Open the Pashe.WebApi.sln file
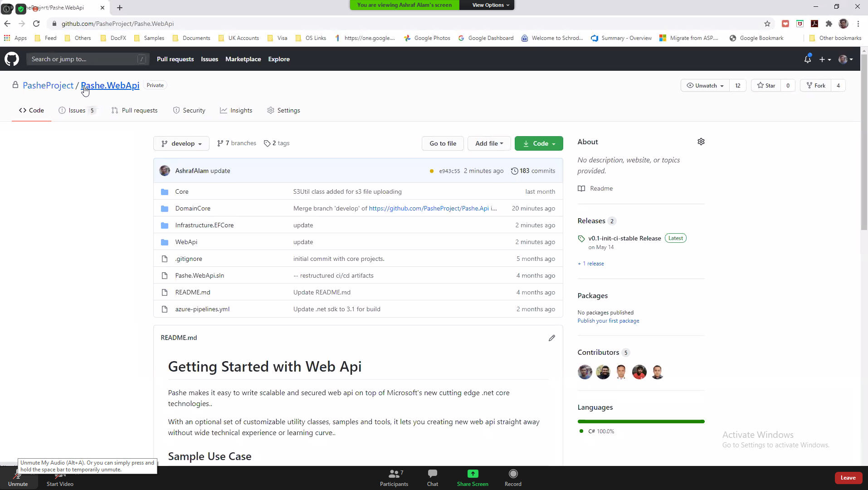This screenshot has width=868, height=490. click(x=200, y=276)
